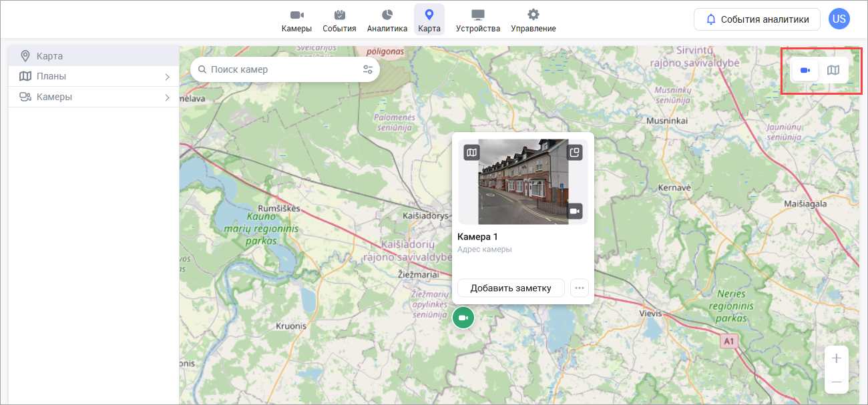Click video camera icon on preview thumbnail
This screenshot has height=405, width=868.
coord(574,211)
